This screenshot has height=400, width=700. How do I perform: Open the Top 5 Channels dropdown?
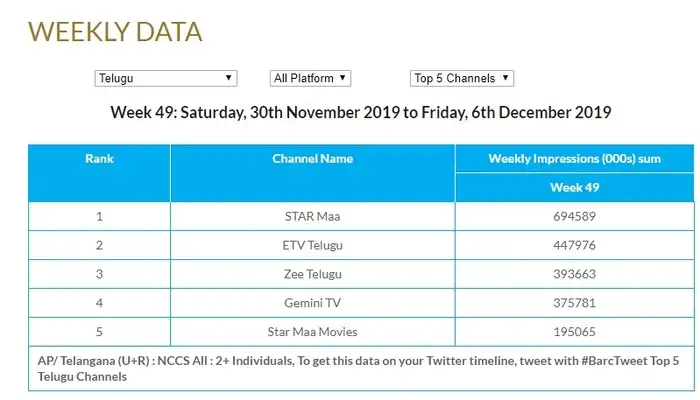[x=462, y=78]
